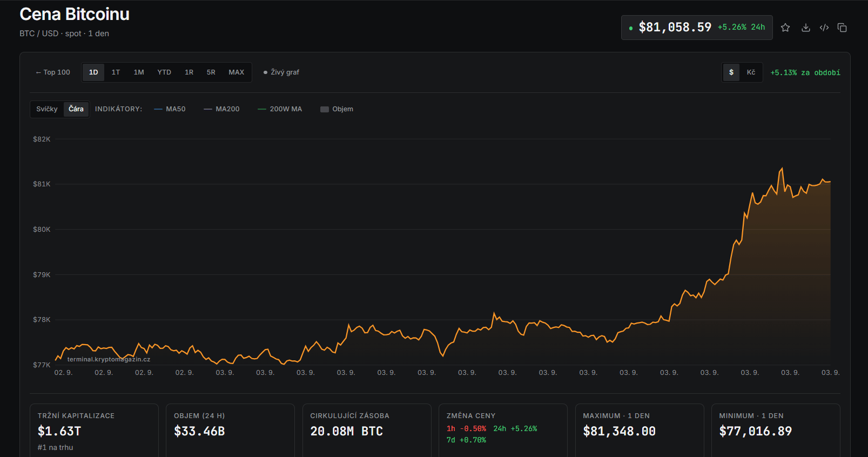Select 5R time range

pos(211,72)
